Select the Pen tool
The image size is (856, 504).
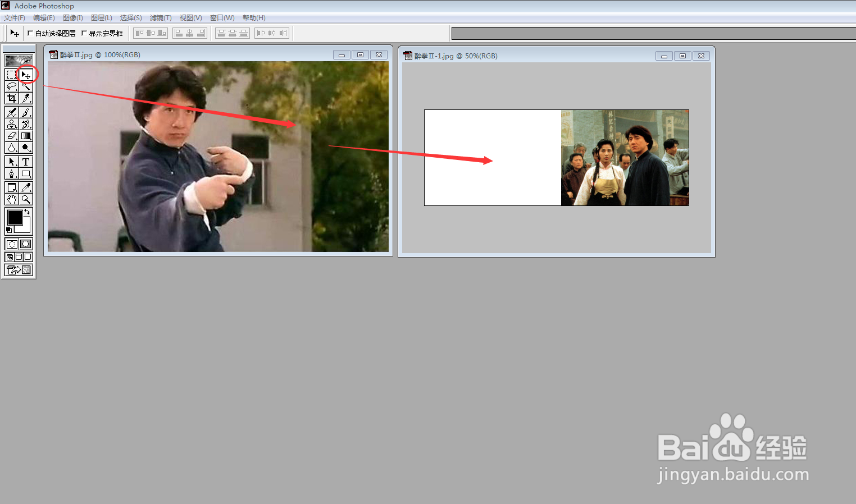12,173
